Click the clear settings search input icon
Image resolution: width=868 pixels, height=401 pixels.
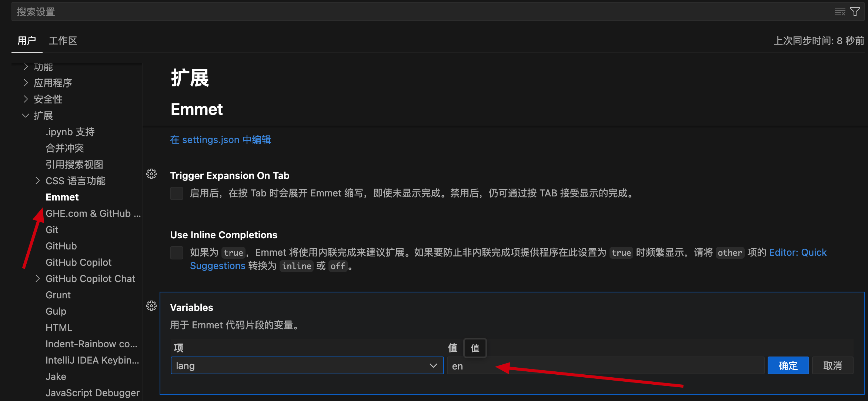[x=840, y=12]
